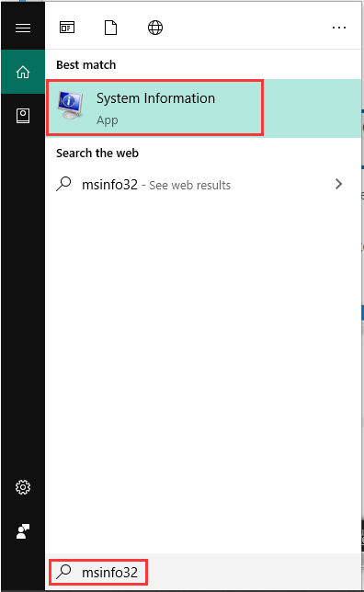The image size is (364, 592).
Task: Select the See web results text
Action: tap(190, 186)
